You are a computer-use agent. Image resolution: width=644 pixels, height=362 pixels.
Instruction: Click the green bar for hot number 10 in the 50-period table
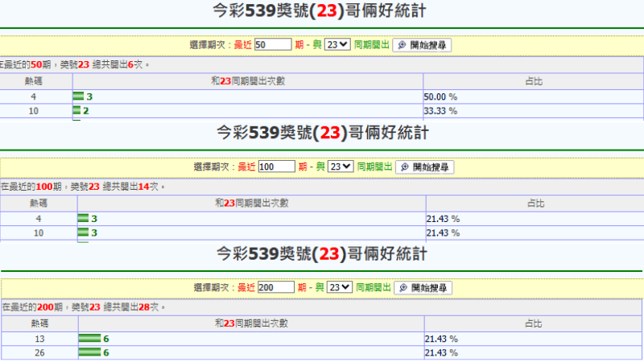76,110
